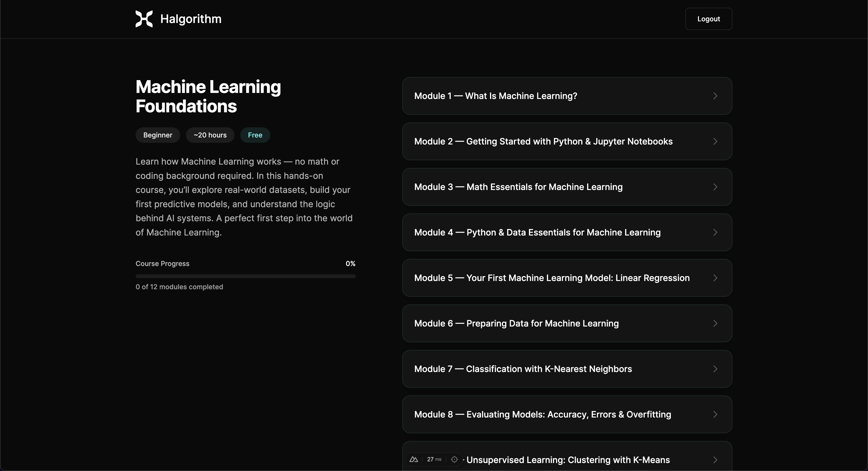
Task: Click the Free price badge
Action: click(x=255, y=135)
